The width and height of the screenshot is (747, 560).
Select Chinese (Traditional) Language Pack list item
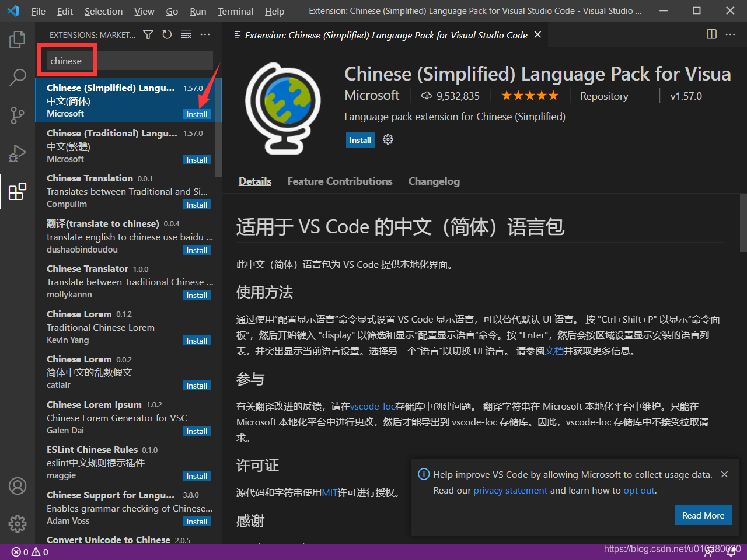coord(128,146)
